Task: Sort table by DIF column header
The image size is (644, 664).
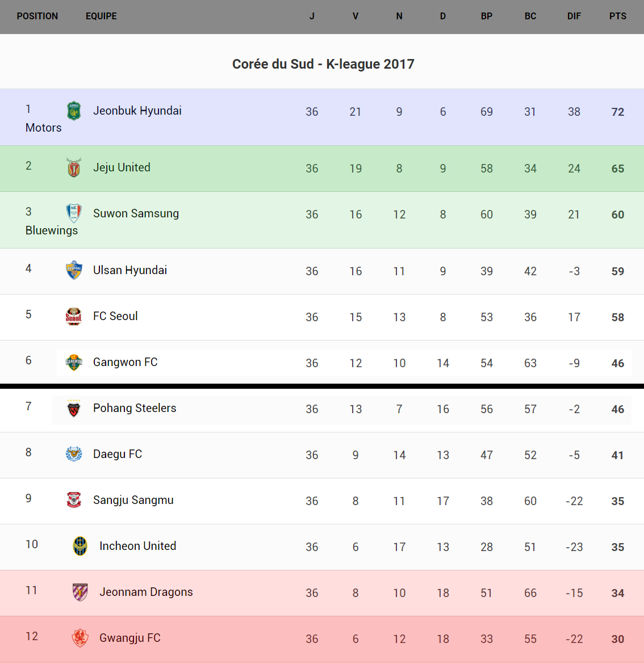Action: click(x=574, y=16)
